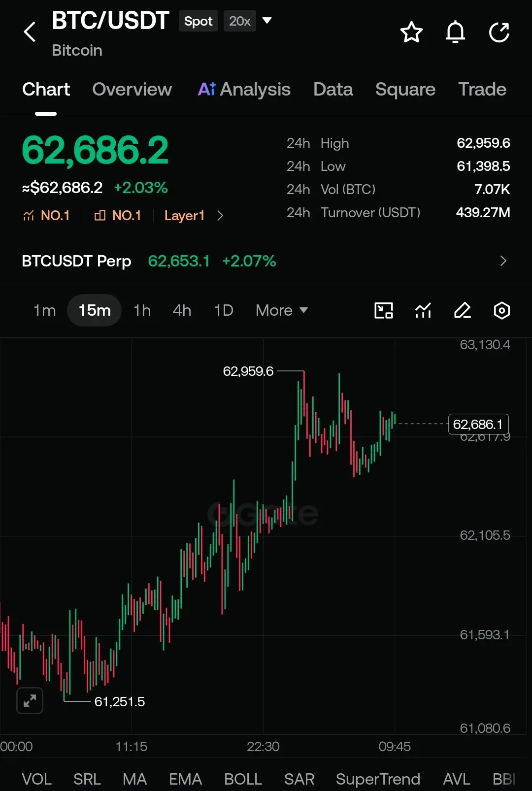
Task: Tap the 62,105.5 price axis label
Action: [x=485, y=535]
